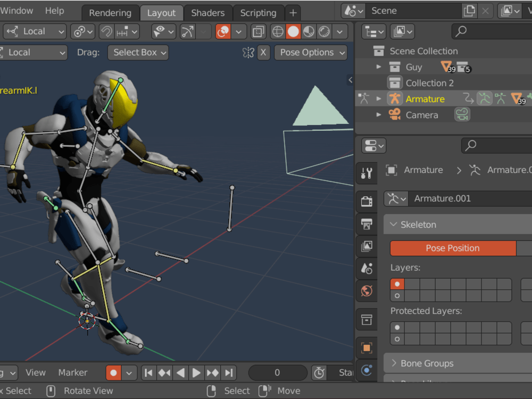The width and height of the screenshot is (532, 399).
Task: Toggle X-axis mirror button
Action: pyautogui.click(x=263, y=53)
